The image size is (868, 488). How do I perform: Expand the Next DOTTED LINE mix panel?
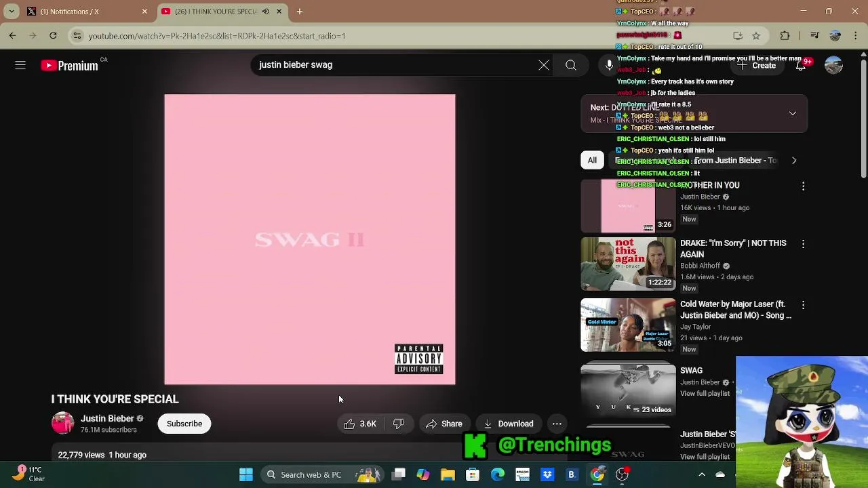[x=792, y=113]
